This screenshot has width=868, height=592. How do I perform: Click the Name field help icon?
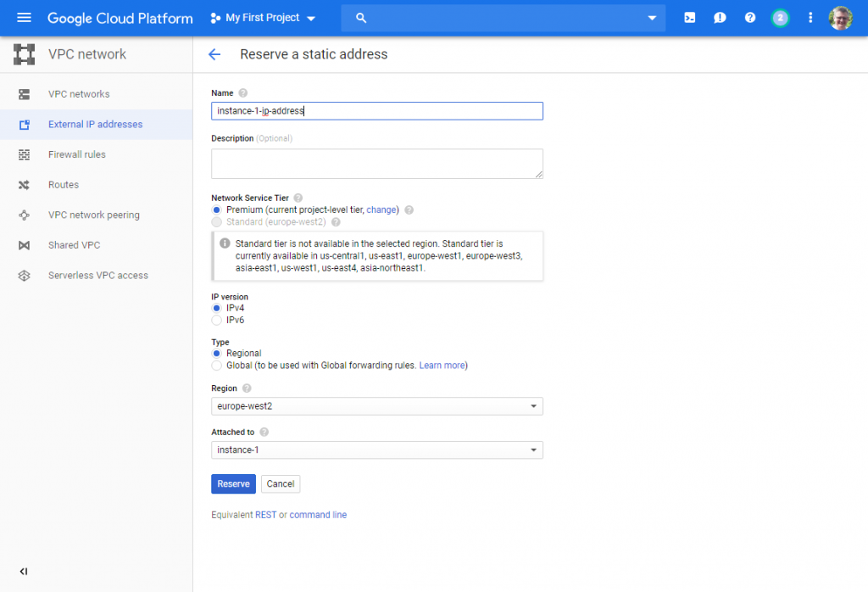(x=243, y=93)
